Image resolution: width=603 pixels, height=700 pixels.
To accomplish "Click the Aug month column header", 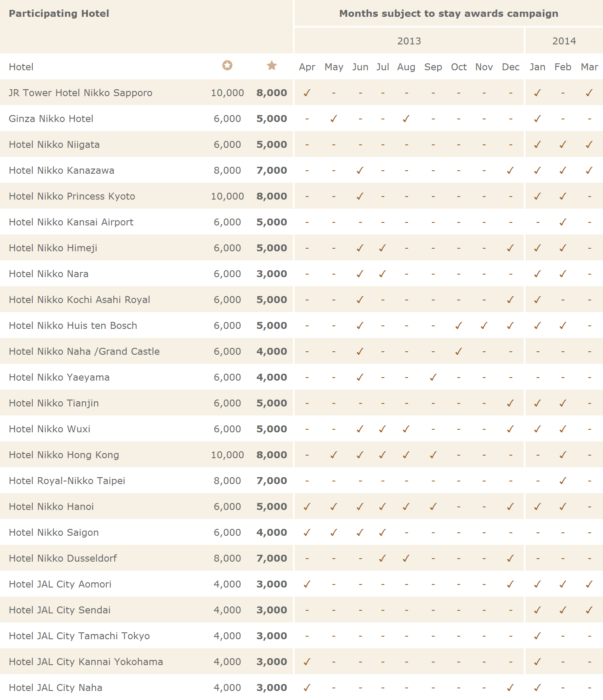I will [x=406, y=67].
